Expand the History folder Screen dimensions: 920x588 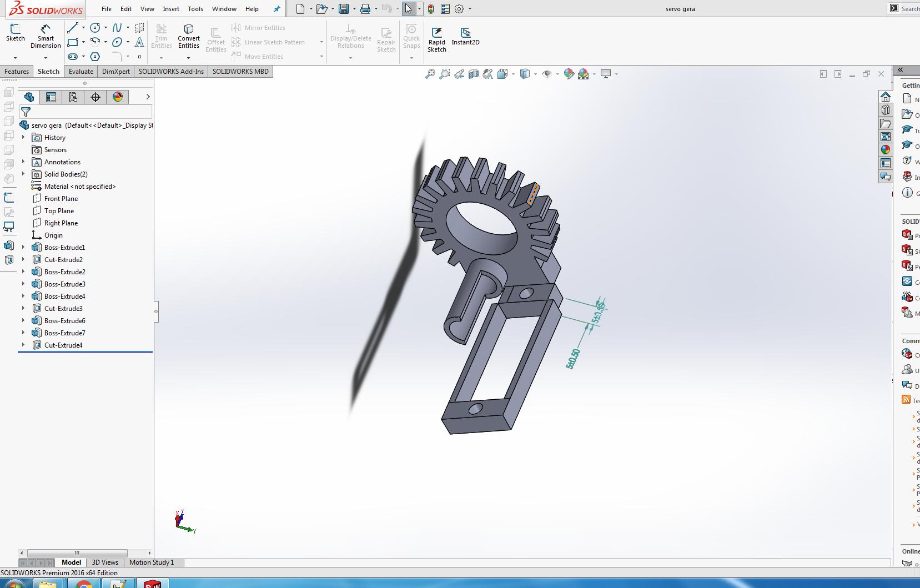coord(23,137)
